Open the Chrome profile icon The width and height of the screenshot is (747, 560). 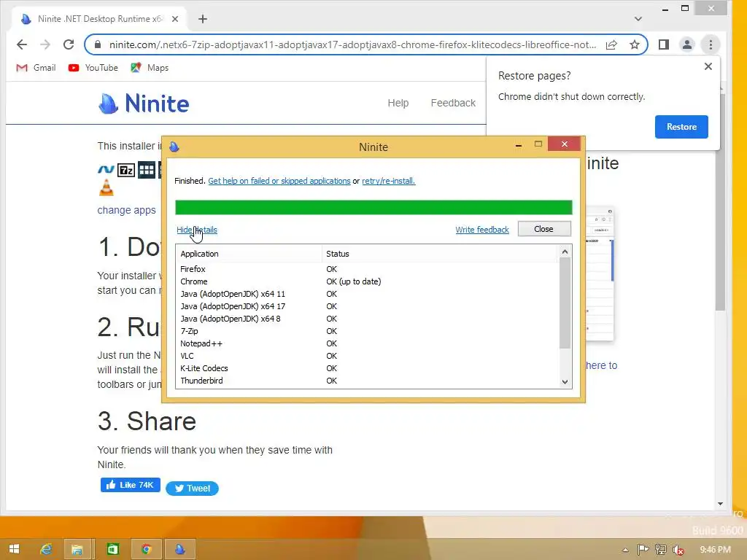(x=687, y=44)
